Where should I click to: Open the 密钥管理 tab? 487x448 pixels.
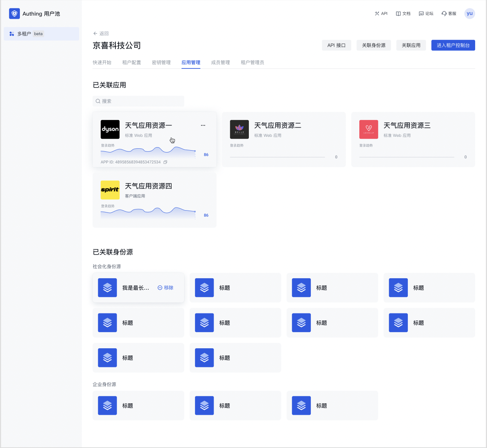click(x=161, y=62)
